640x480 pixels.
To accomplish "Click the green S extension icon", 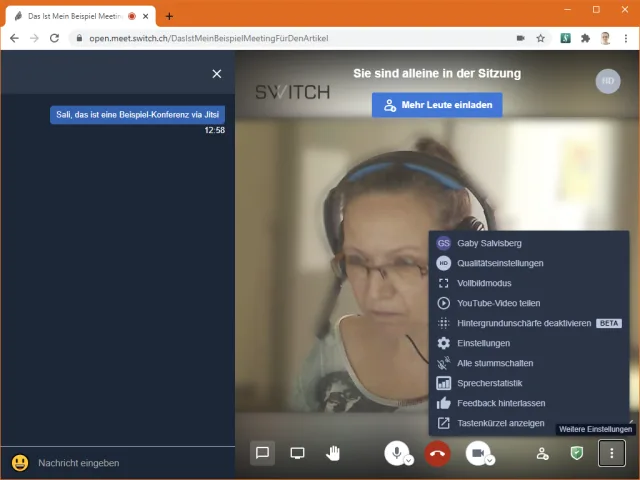I will pos(565,38).
